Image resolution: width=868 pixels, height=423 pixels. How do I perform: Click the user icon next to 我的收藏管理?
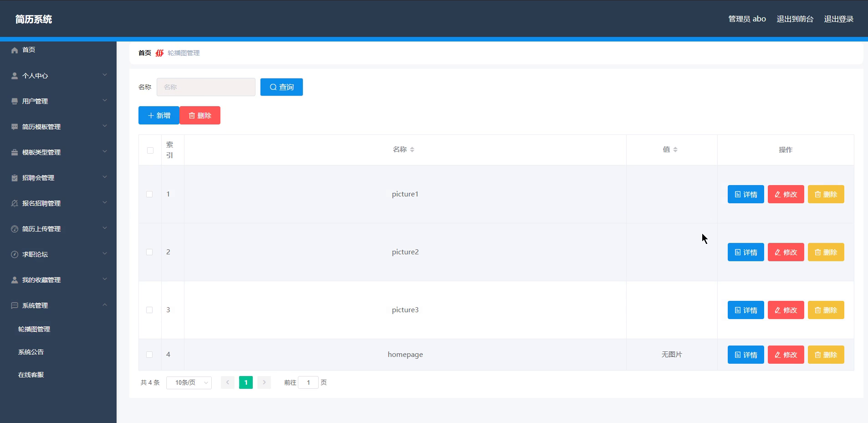[x=15, y=280]
